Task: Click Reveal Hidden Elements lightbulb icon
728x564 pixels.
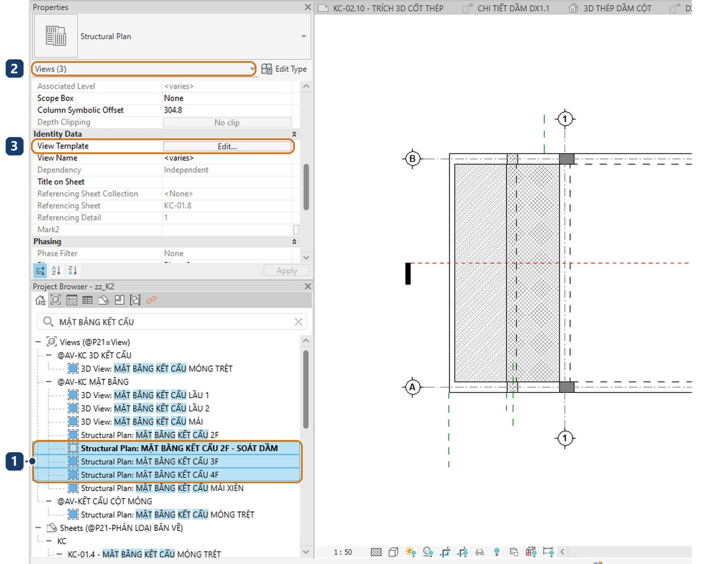Action: tap(497, 552)
